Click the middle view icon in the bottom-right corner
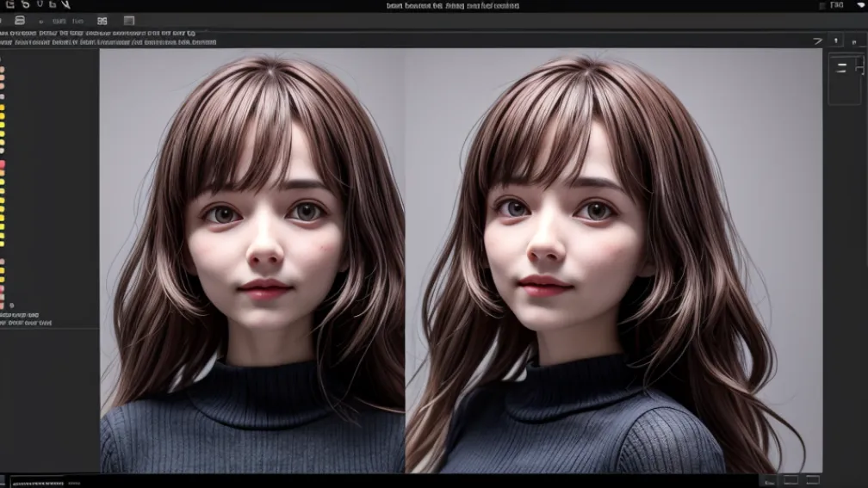Image resolution: width=868 pixels, height=488 pixels. [790, 479]
